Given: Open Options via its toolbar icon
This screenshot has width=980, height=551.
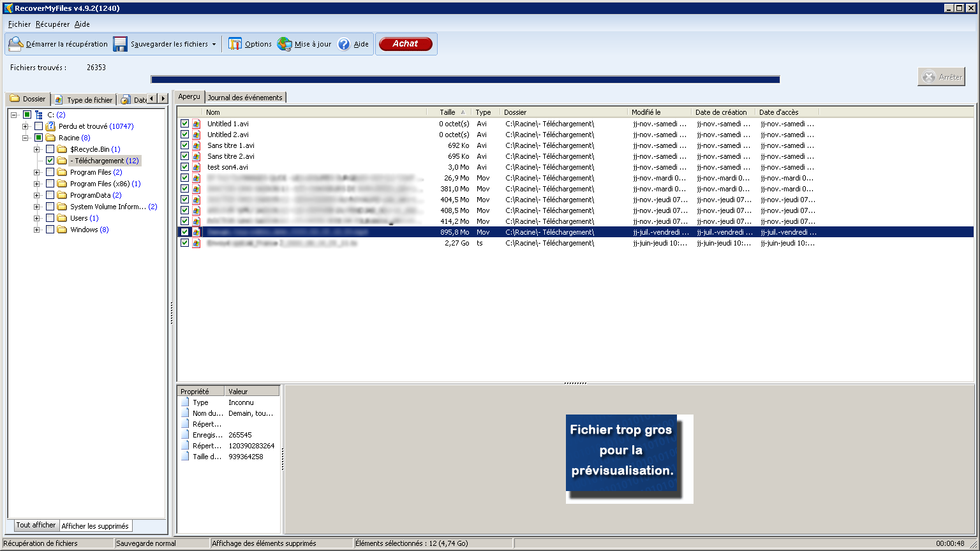Looking at the screenshot, I should pyautogui.click(x=235, y=44).
